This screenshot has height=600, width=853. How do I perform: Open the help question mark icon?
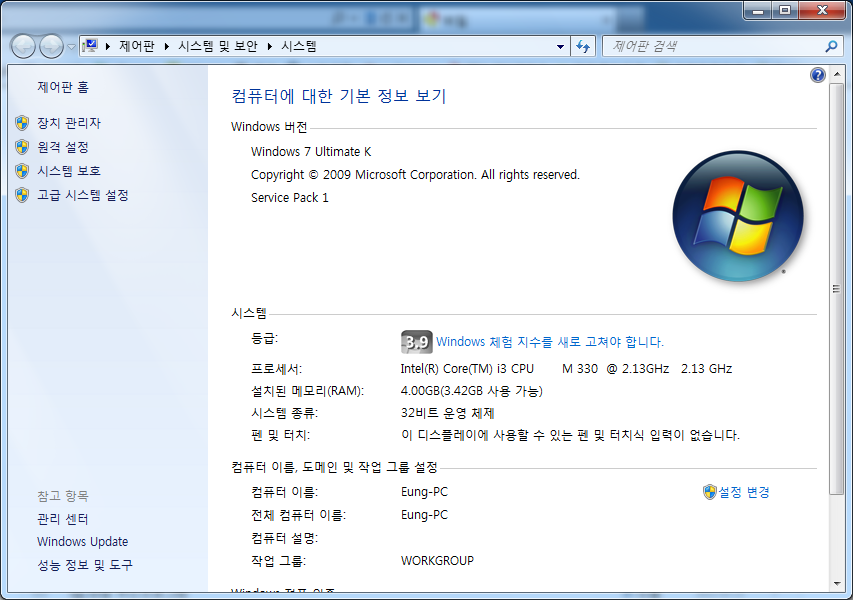coord(818,75)
